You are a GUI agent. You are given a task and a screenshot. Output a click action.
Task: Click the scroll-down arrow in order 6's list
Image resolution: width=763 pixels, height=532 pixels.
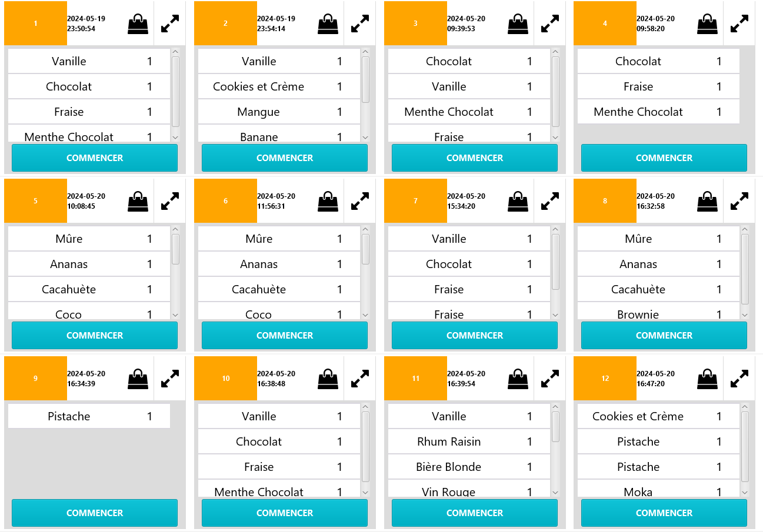click(365, 315)
